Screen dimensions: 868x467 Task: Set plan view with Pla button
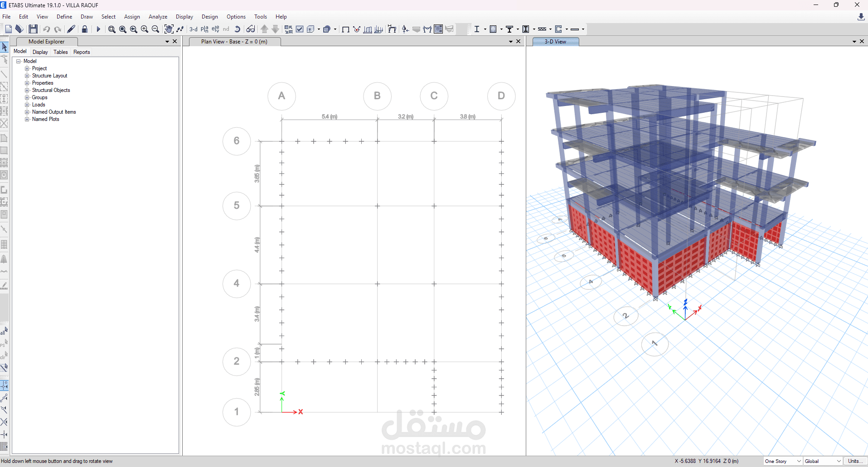coord(204,29)
